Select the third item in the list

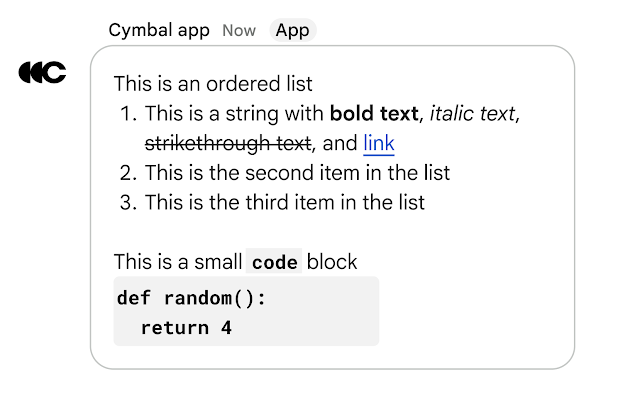click(x=285, y=202)
